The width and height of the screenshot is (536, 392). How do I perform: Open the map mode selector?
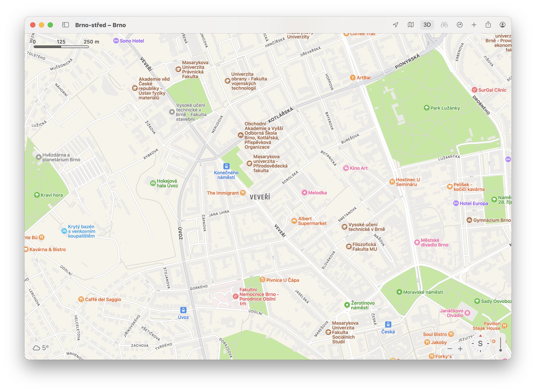pos(411,25)
